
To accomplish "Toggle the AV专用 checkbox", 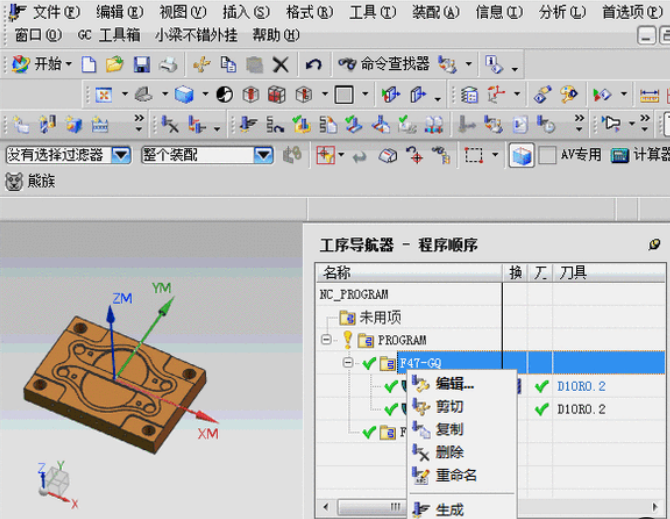I will click(547, 155).
